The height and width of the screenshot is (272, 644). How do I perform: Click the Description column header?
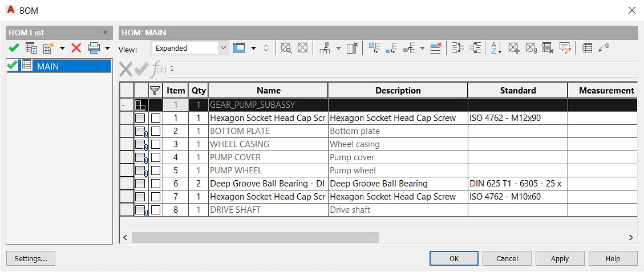[x=398, y=90]
